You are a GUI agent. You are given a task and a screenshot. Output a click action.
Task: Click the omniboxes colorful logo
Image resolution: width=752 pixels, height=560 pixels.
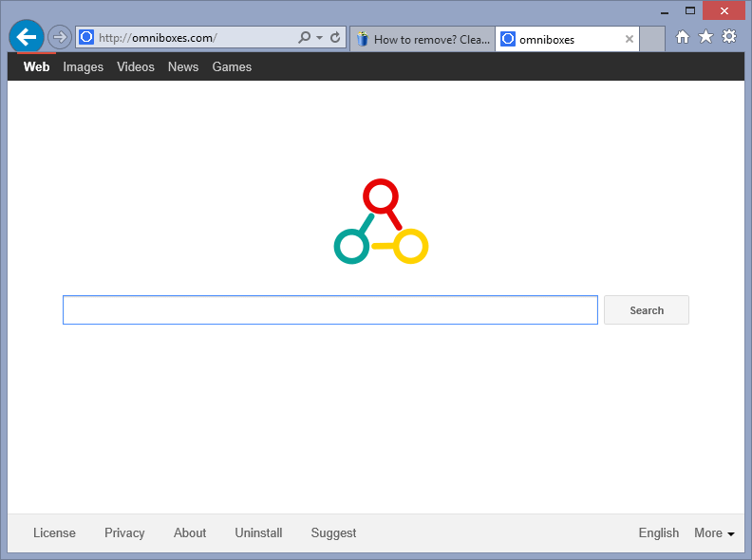coord(381,221)
